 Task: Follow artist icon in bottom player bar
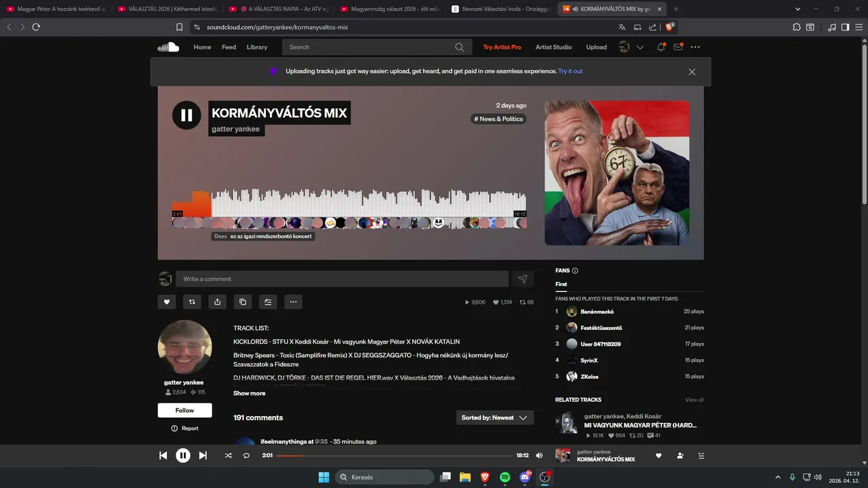(680, 455)
